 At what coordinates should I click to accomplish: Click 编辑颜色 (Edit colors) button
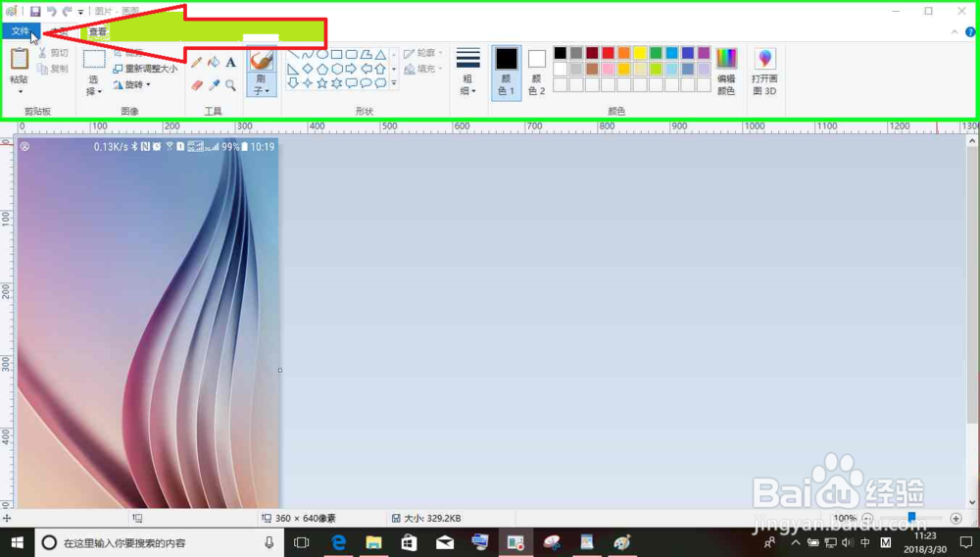pyautogui.click(x=726, y=72)
